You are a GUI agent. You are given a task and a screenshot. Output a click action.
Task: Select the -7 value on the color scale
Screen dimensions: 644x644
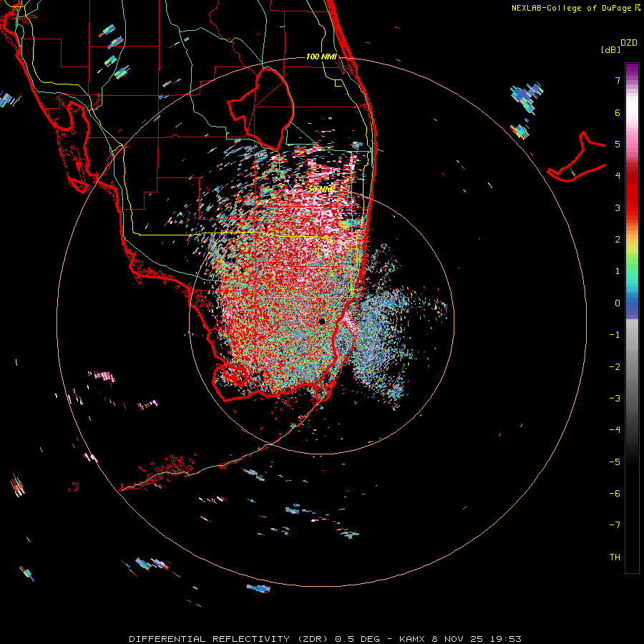pos(615,525)
